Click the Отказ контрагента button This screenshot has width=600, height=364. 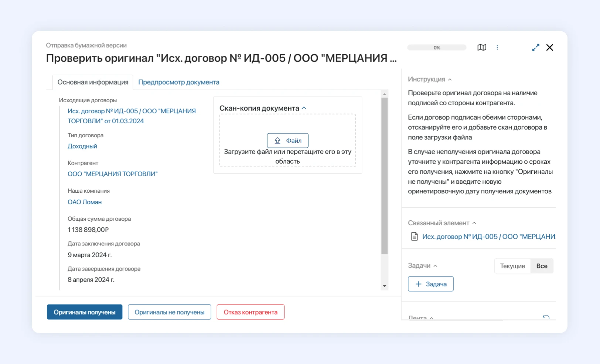pos(250,312)
